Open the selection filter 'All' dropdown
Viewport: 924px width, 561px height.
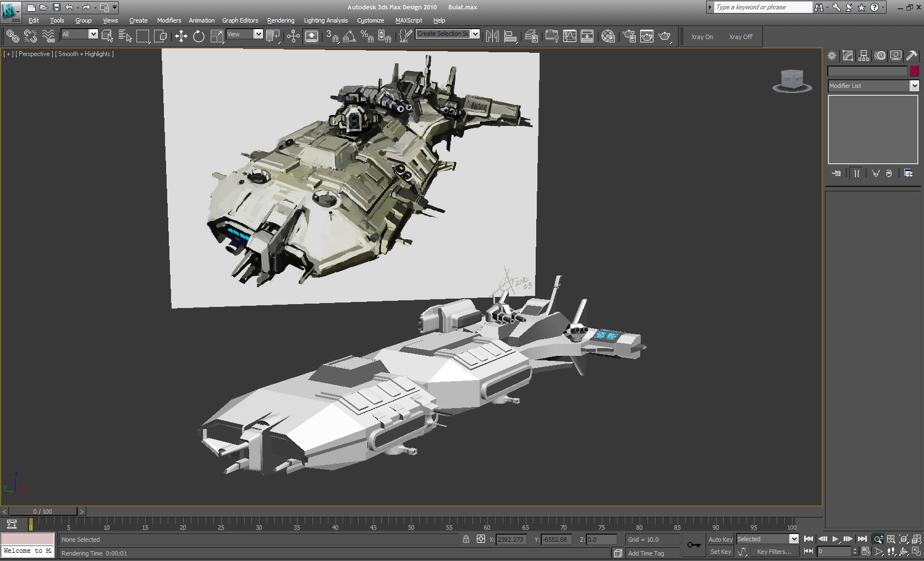coord(93,34)
